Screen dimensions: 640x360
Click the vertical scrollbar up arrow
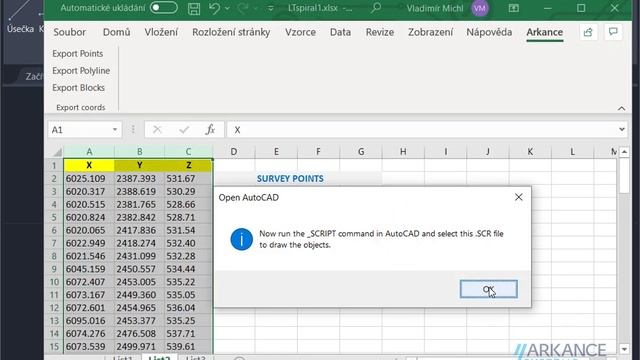point(624,152)
